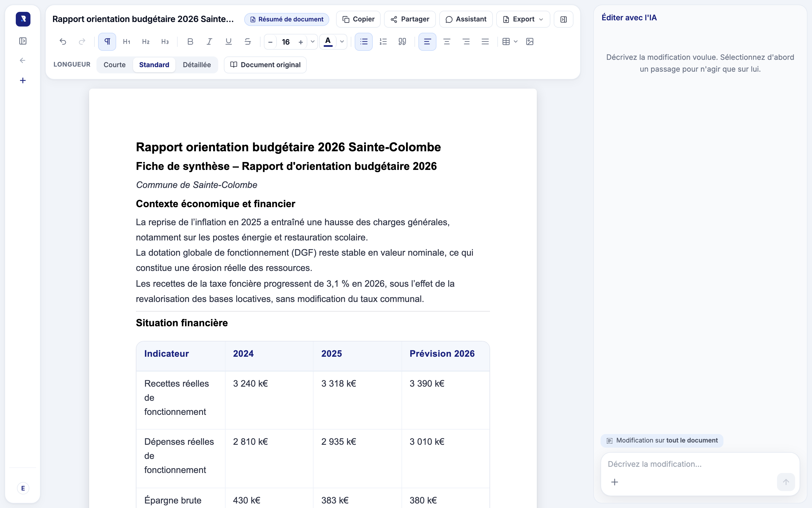Open the font size dropdown

click(x=312, y=42)
